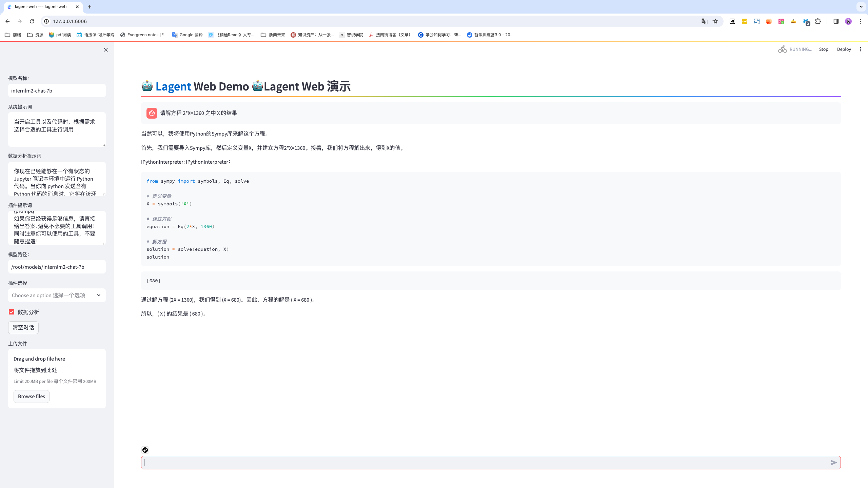The height and width of the screenshot is (488, 868).
Task: Collapse the sidebar with the X icon
Action: (x=106, y=50)
